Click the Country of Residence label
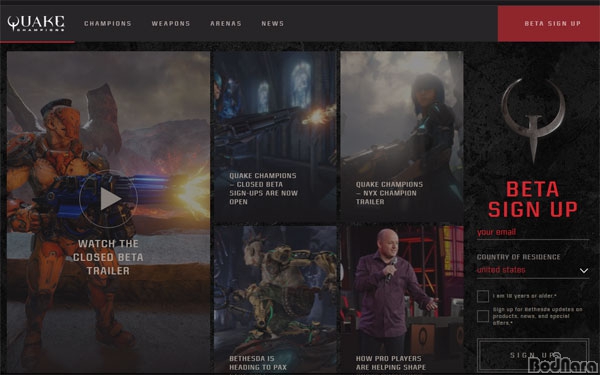The image size is (600, 375). [518, 257]
